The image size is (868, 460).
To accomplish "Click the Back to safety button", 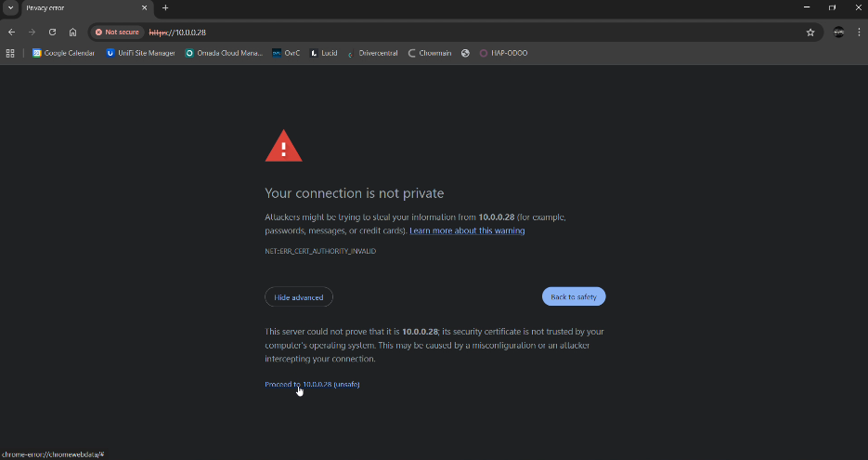I will pyautogui.click(x=574, y=297).
